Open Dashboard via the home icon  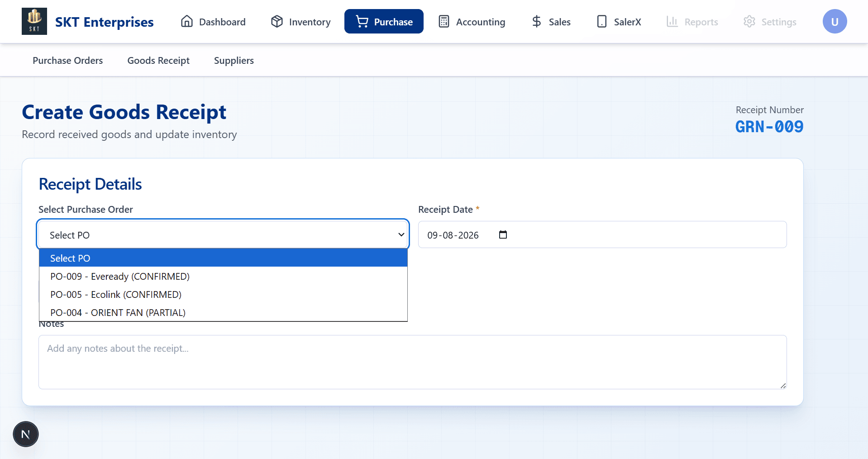[x=187, y=21]
